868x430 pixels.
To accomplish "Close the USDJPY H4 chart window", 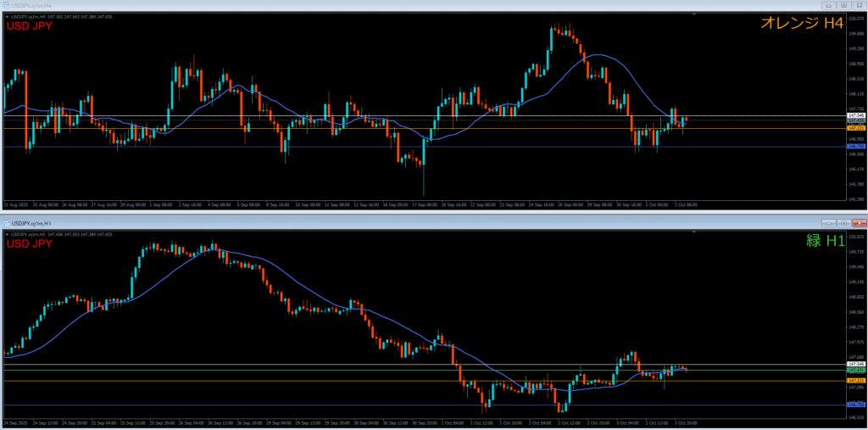I will tap(859, 5).
